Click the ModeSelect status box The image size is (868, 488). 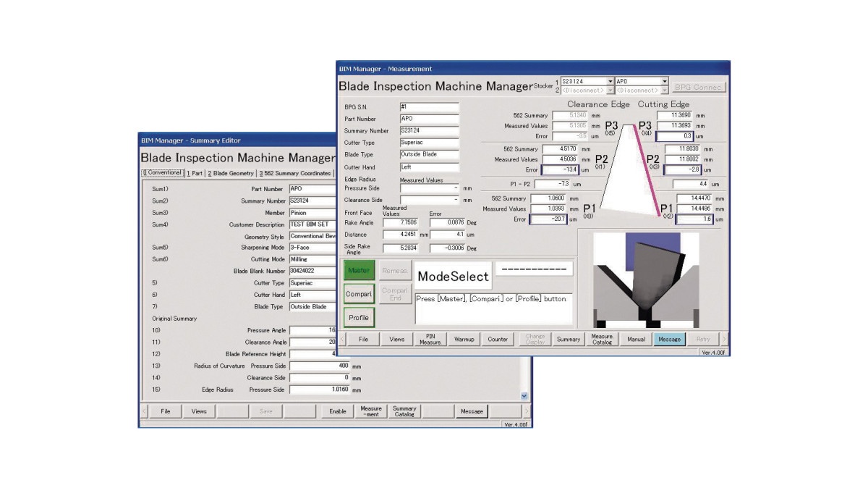coord(452,276)
